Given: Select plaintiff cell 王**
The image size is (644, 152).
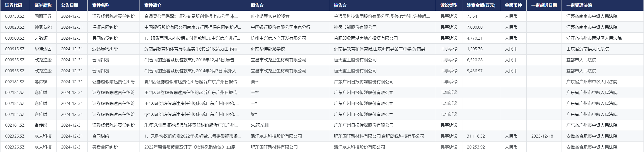Looking at the screenshot, I should (x=255, y=92).
